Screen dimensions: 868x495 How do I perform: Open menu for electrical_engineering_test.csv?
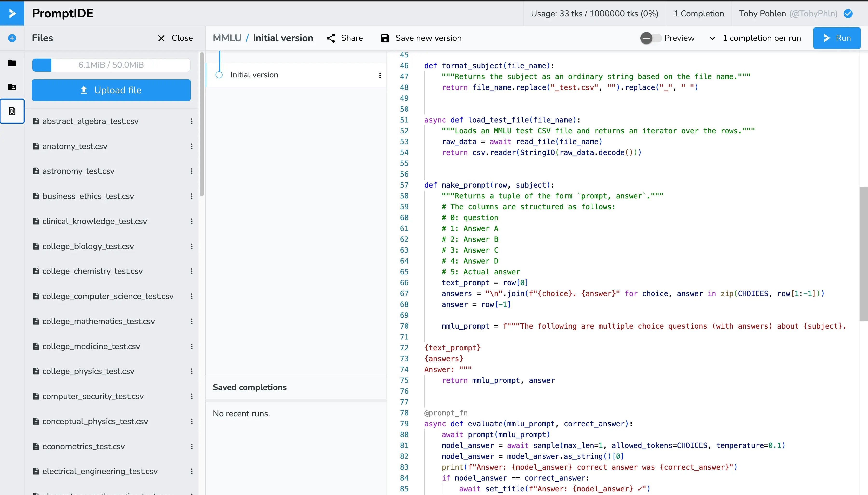pos(192,471)
